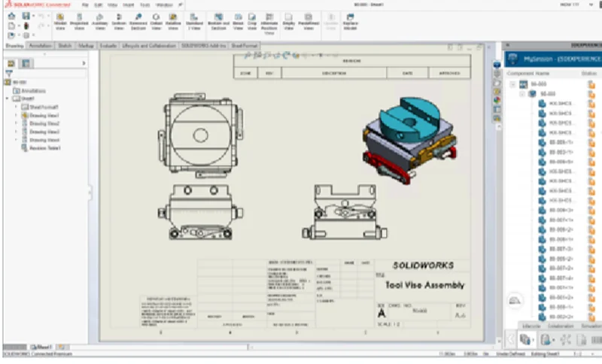Image resolution: width=602 pixels, height=364 pixels.
Task: Collapse the top-level component in MySession
Action: click(513, 85)
